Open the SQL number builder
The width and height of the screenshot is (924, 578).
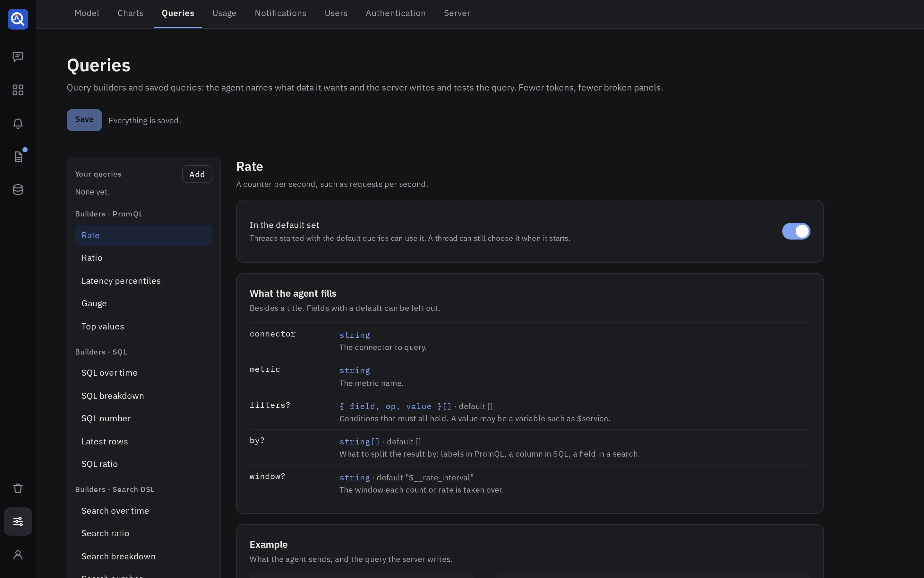(143, 418)
